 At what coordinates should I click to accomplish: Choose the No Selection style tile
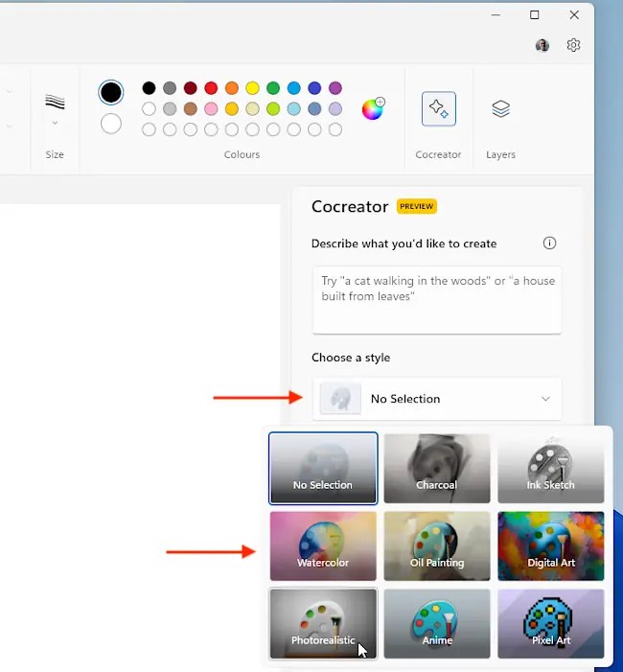(x=323, y=468)
